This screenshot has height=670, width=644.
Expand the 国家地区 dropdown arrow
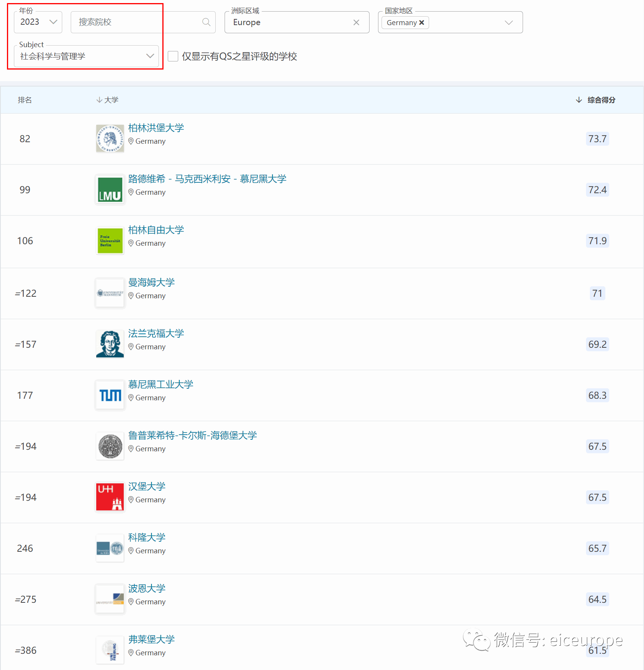click(509, 22)
